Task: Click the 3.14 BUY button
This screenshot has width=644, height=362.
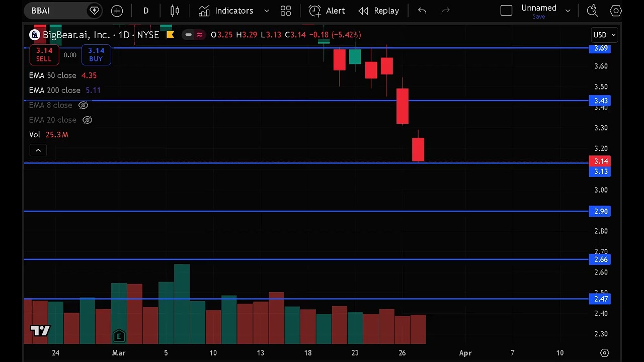Action: [96, 54]
